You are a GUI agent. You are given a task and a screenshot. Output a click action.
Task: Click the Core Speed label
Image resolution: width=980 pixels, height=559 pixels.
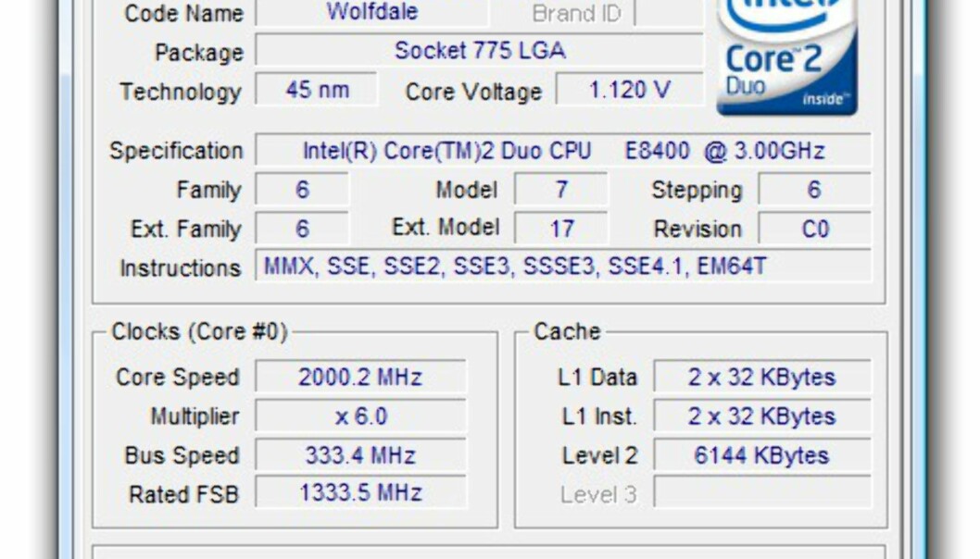(x=178, y=378)
